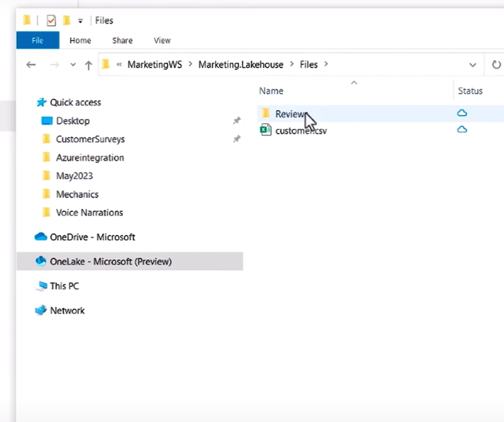The image size is (504, 422).
Task: Click the pin icon beside CustomerSurveys
Action: [x=237, y=139]
